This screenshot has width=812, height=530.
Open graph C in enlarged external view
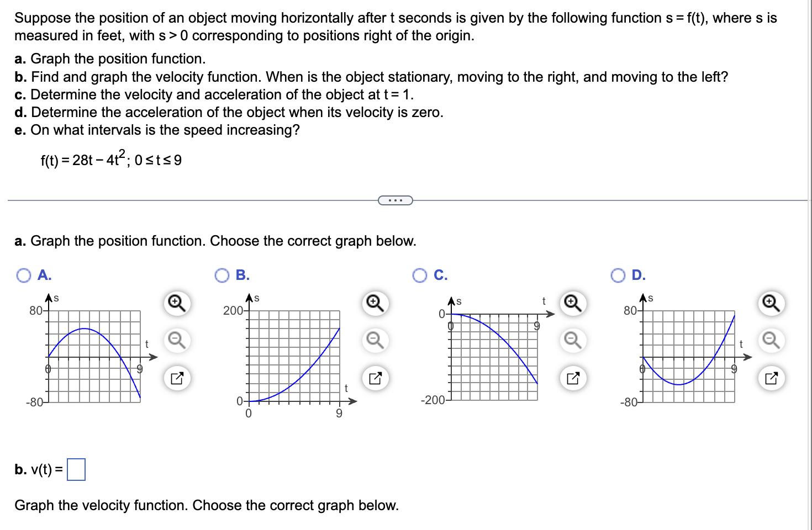tap(572, 378)
